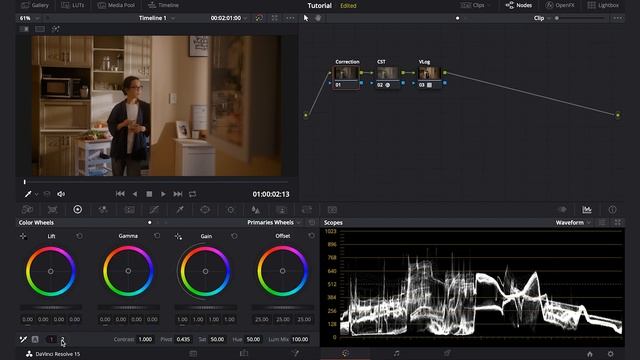Viewport: 640px width, 360px height.
Task: Toggle highlight mode in viewer
Action: click(x=56, y=29)
